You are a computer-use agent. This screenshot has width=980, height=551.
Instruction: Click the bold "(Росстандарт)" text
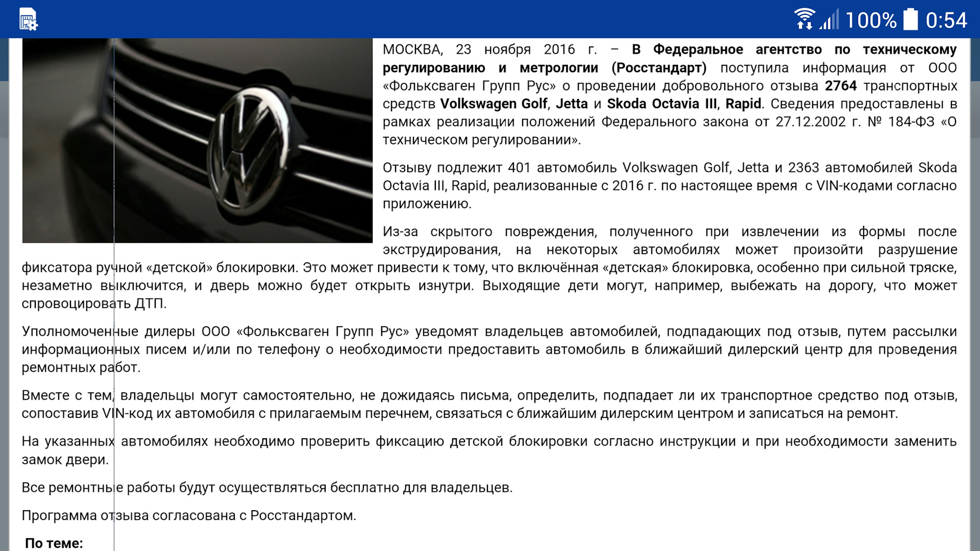(x=659, y=68)
